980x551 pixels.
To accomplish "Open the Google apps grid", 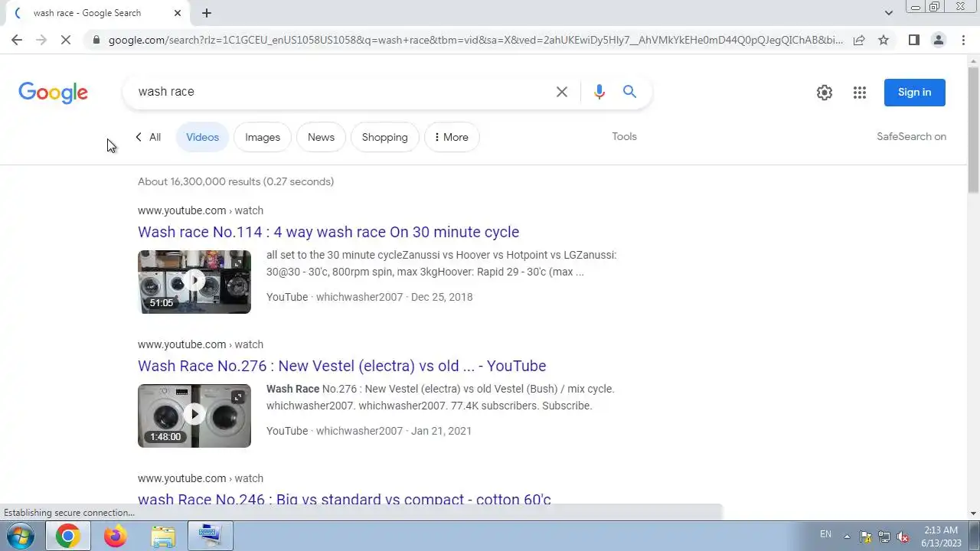I will pyautogui.click(x=859, y=93).
